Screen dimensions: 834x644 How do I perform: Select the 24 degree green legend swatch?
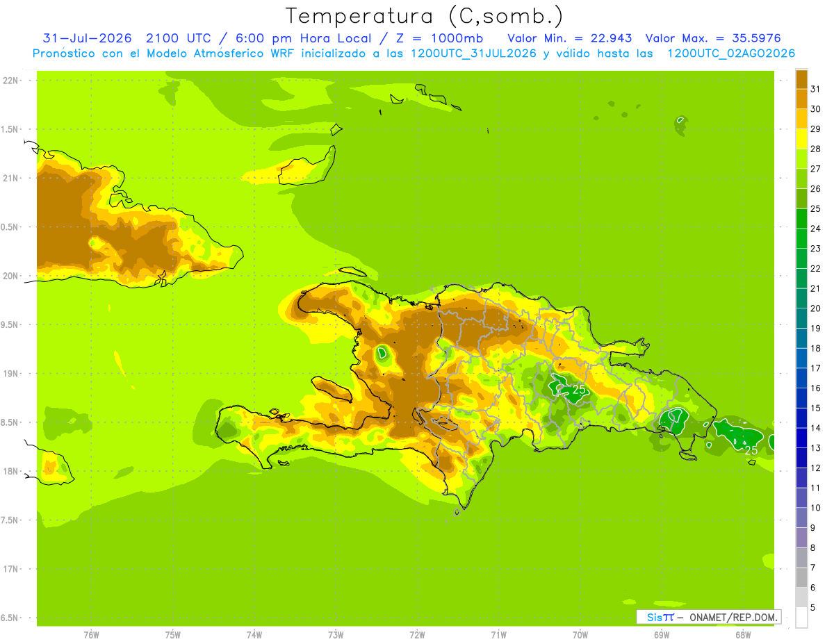(801, 219)
